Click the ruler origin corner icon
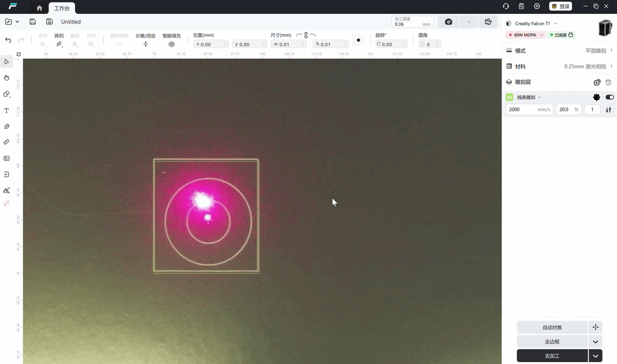Image resolution: width=617 pixels, height=364 pixels. [19, 54]
